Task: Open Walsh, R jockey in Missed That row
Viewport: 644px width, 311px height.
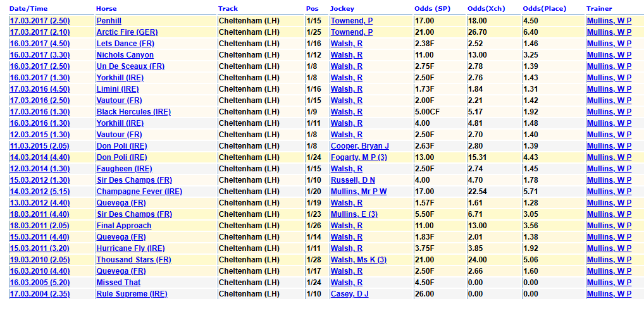Action: point(347,283)
